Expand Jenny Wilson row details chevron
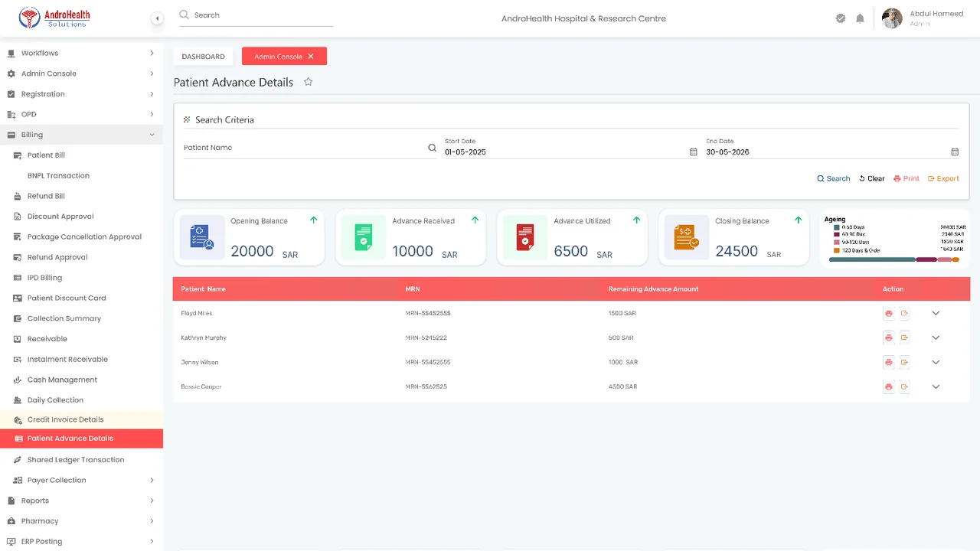 click(936, 362)
